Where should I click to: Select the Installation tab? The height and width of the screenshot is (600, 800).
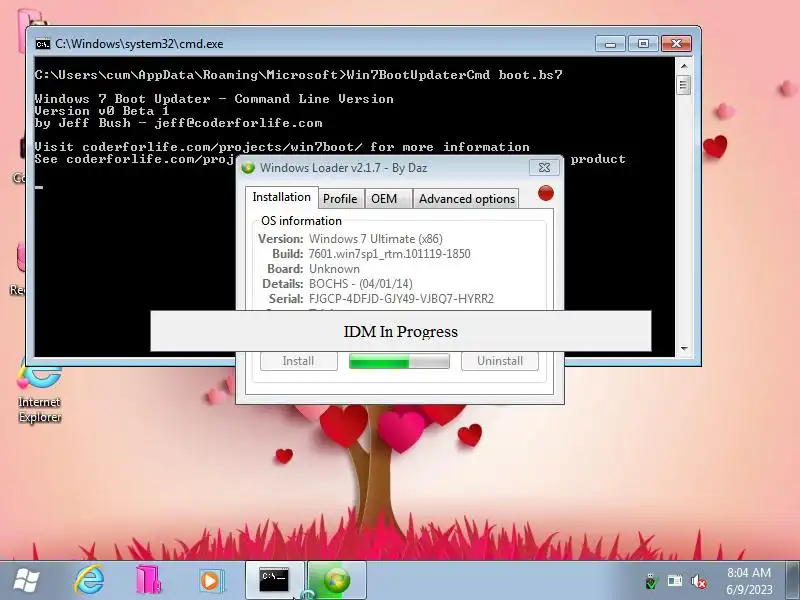[x=282, y=197]
